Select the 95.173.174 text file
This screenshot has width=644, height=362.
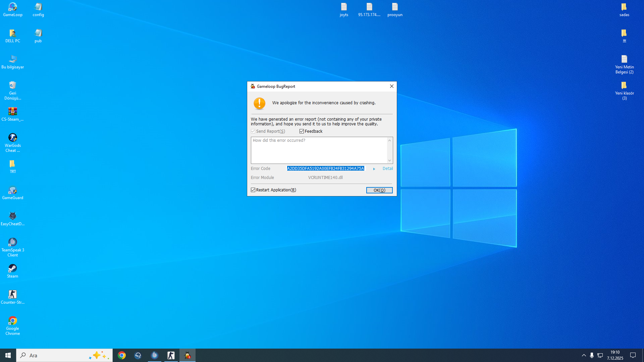(369, 9)
